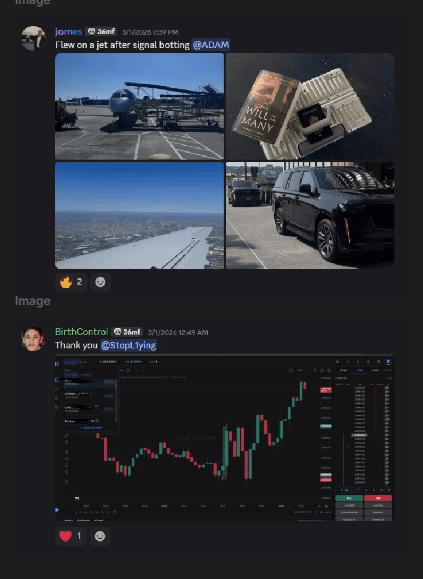Open james's profile avatar

tap(33, 38)
